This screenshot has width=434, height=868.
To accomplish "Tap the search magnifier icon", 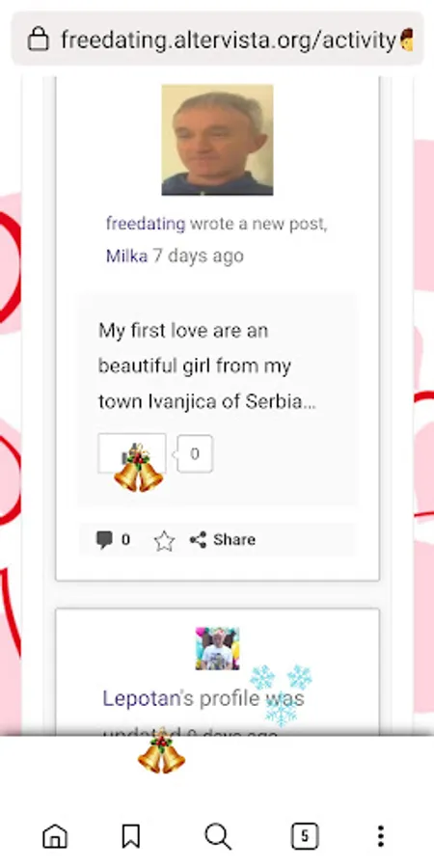I will [218, 836].
